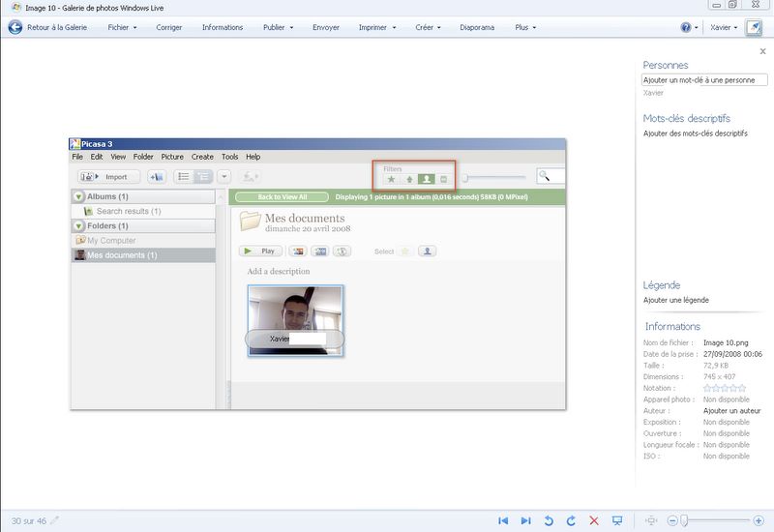Choose Envoyer in the toolbar
This screenshot has height=532, width=774.
tap(326, 28)
